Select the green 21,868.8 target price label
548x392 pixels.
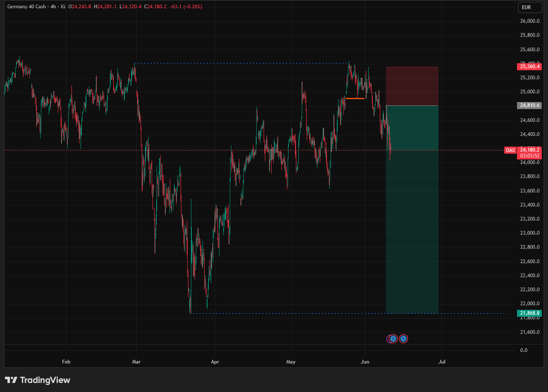529,313
